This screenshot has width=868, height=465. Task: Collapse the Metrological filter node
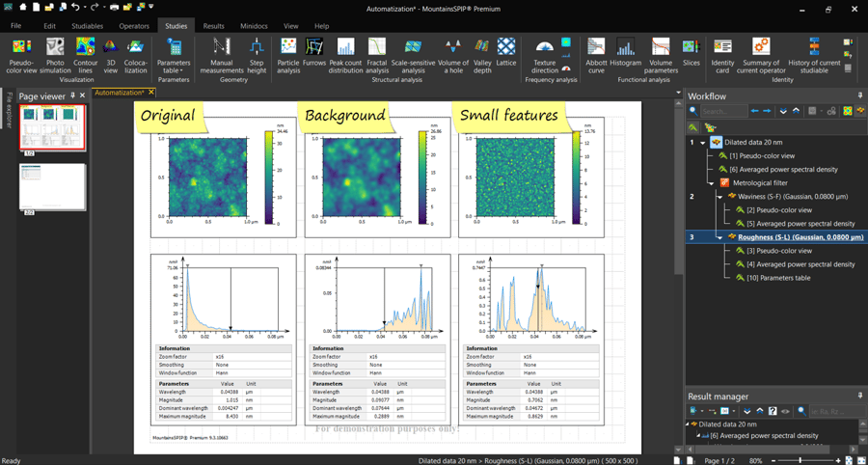point(712,182)
